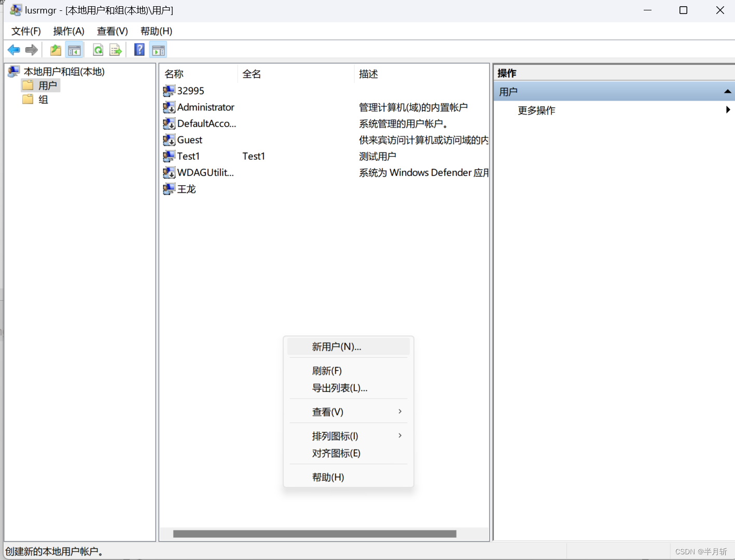The width and height of the screenshot is (735, 560).
Task: Select 本地用户和组(本地) tree label
Action: (x=64, y=72)
